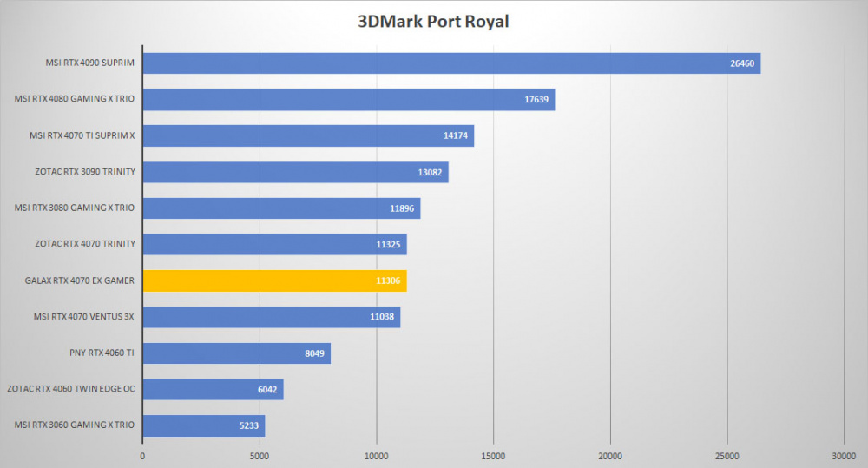
Task: Select the MSI RTX 3080 GAMING X TRIO label
Action: coord(74,208)
